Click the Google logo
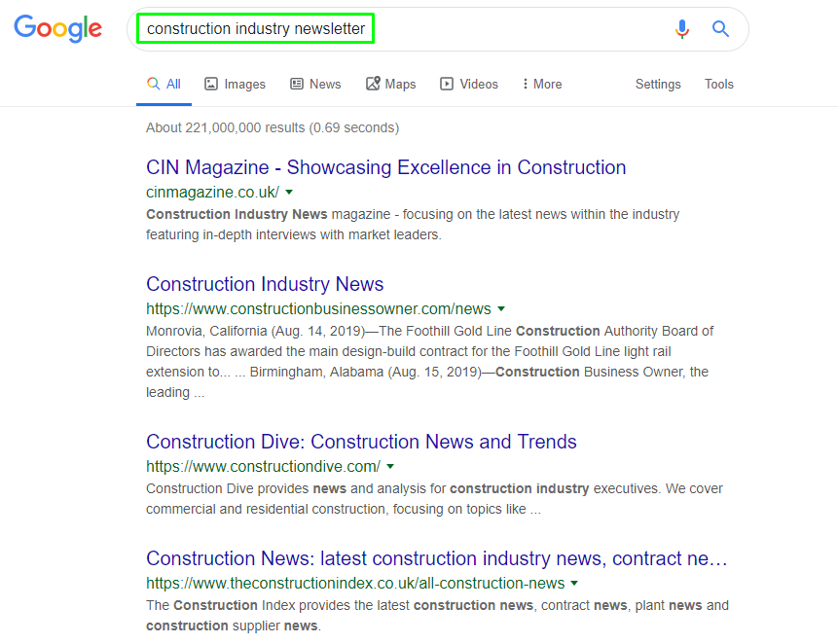 (57, 28)
